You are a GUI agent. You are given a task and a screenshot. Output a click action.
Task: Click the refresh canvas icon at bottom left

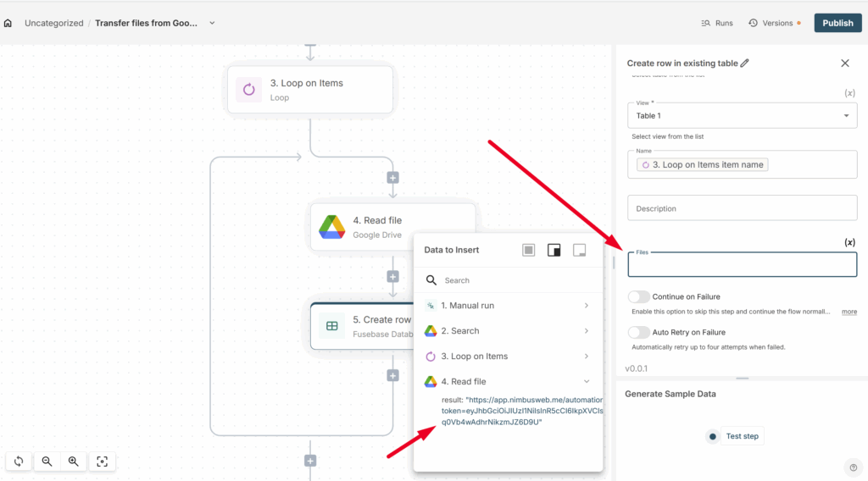pyautogui.click(x=19, y=461)
